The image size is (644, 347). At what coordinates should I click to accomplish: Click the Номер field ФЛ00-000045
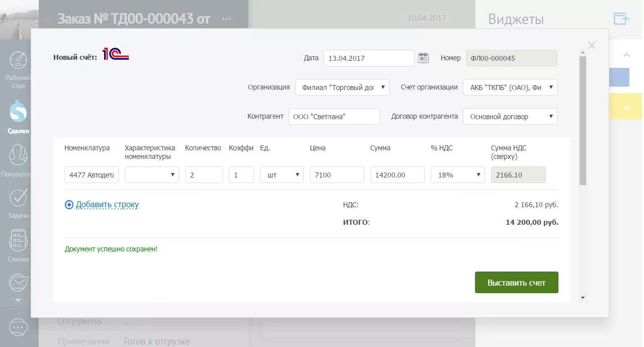pos(512,58)
